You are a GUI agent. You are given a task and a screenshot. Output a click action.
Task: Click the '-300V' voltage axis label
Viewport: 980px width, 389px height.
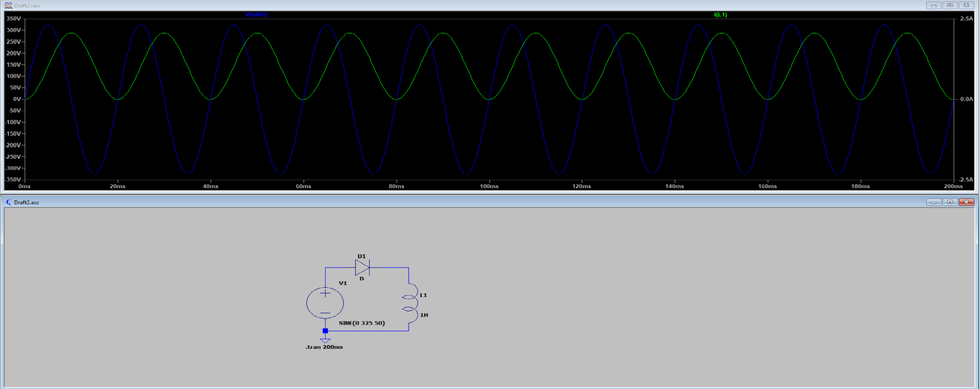(x=13, y=168)
